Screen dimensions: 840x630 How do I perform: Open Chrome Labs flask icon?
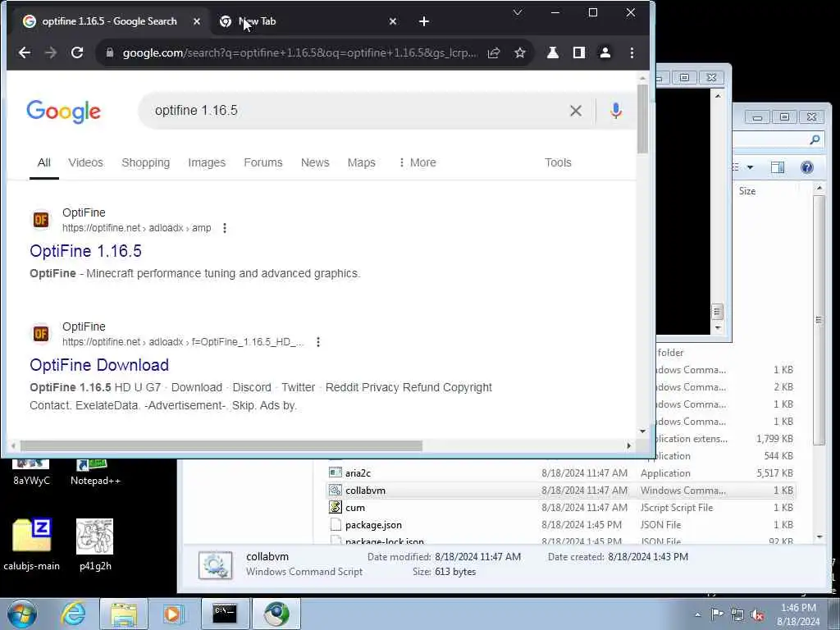[x=553, y=52]
